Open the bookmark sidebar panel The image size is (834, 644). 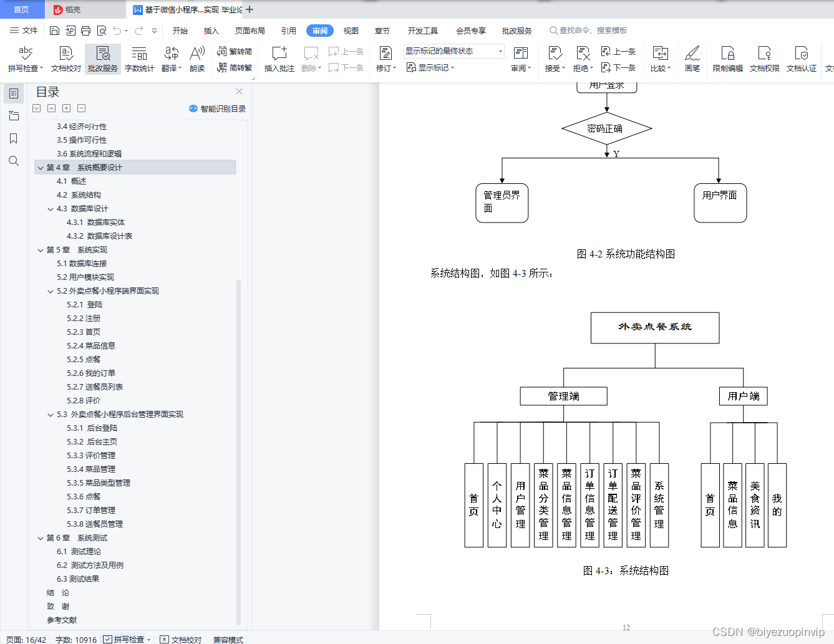[14, 138]
